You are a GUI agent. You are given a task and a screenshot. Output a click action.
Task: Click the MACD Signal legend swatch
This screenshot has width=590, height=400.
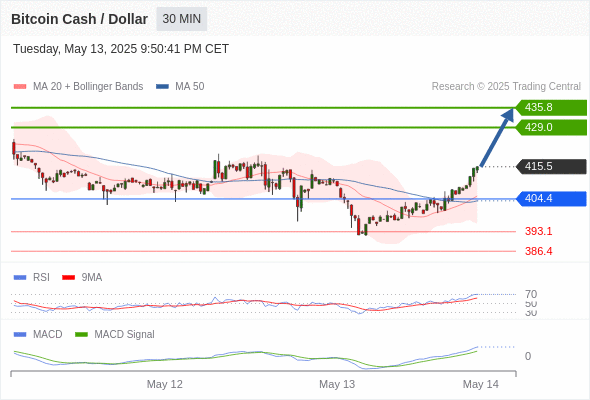[81, 335]
